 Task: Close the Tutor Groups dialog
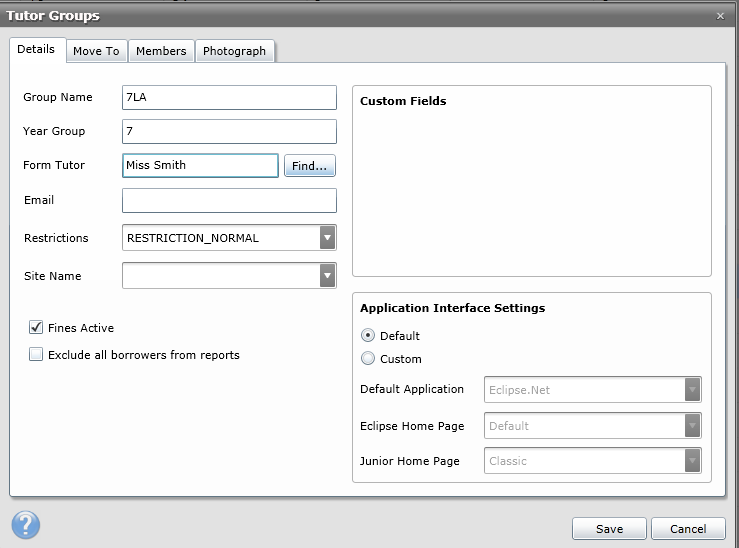721,16
